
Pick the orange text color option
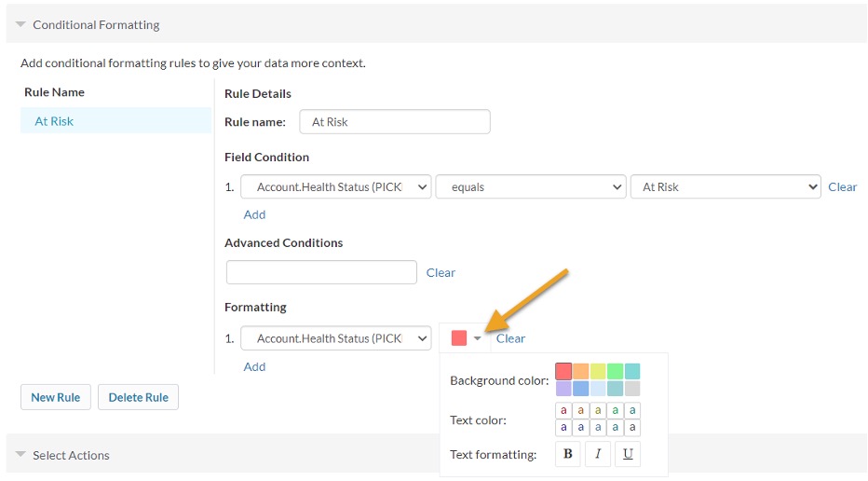click(581, 410)
